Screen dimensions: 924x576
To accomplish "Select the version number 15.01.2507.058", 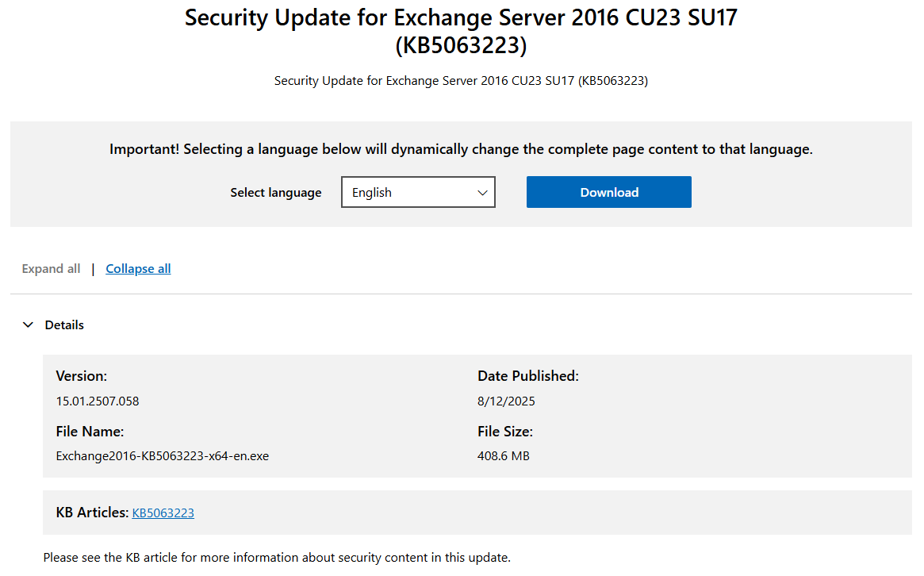I will [98, 401].
